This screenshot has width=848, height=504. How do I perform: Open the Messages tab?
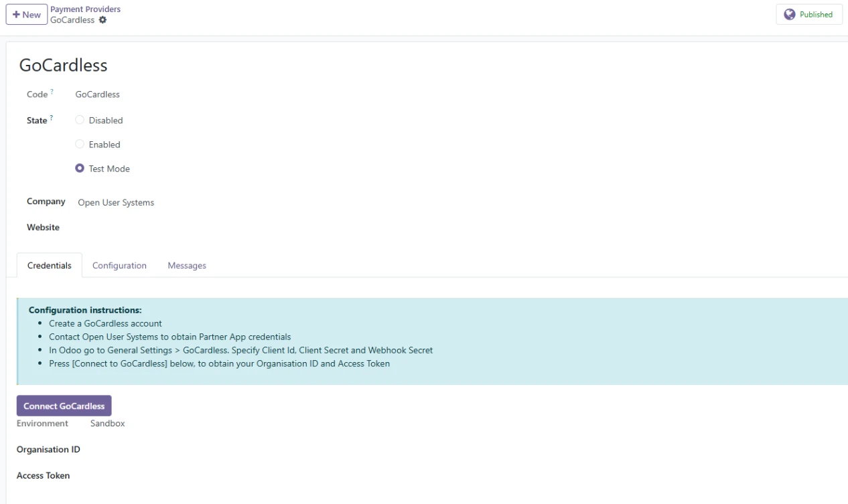click(x=187, y=266)
